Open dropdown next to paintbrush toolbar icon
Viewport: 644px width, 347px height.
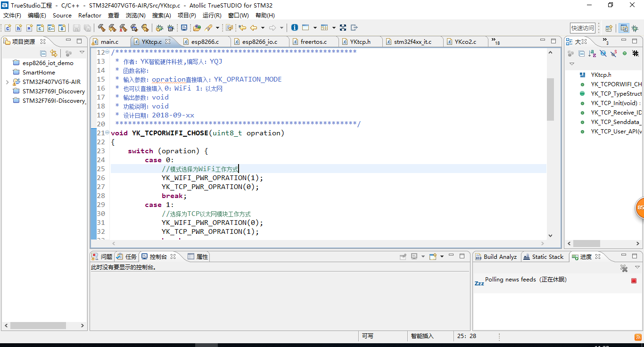coord(218,28)
